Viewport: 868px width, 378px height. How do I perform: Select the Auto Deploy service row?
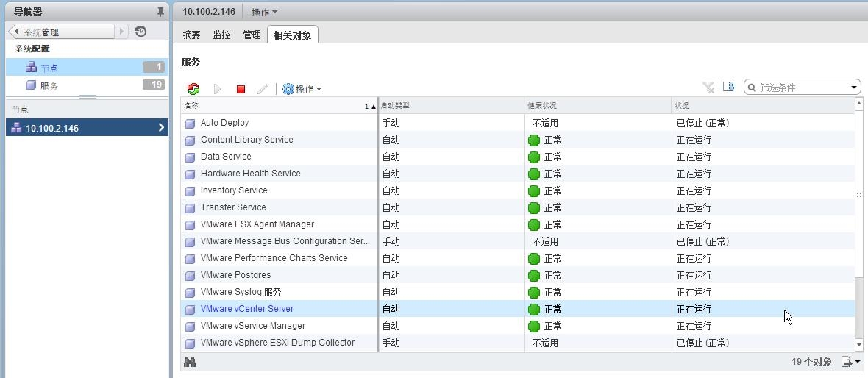click(518, 123)
